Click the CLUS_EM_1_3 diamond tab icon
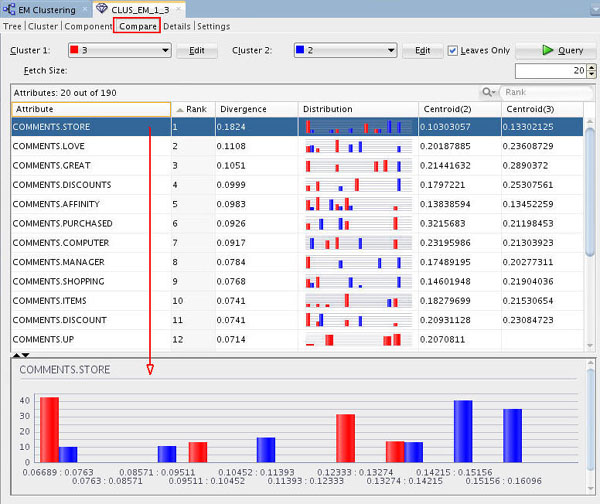This screenshot has width=600, height=504. point(100,9)
